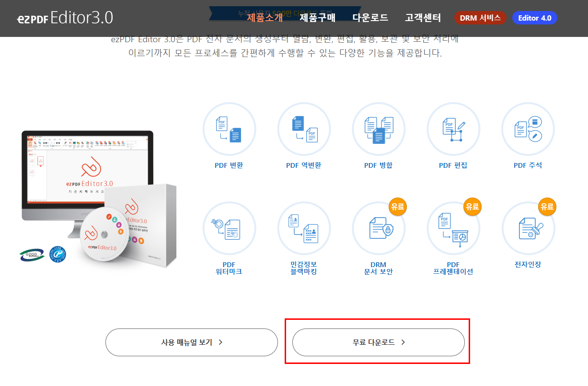The height and width of the screenshot is (386, 588).
Task: Open the PDF 주석 annotation icon
Action: click(528, 129)
